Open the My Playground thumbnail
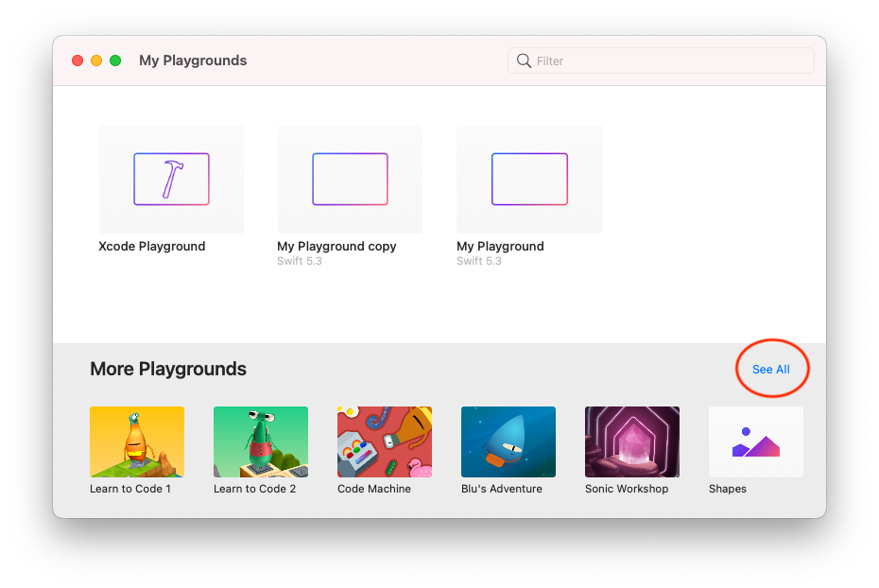Viewport: 879px width, 588px height. click(x=529, y=179)
